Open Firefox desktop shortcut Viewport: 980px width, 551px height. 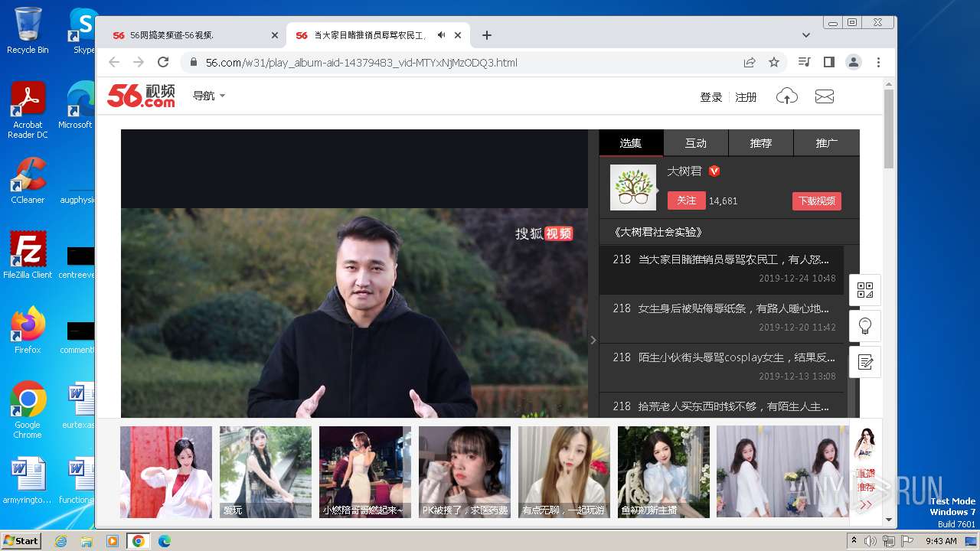tap(28, 331)
